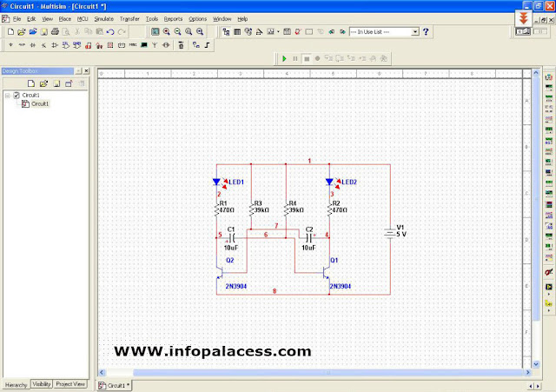The height and width of the screenshot is (392, 556).
Task: Click the horizontal scrollbar left arrow
Action: pos(102,373)
